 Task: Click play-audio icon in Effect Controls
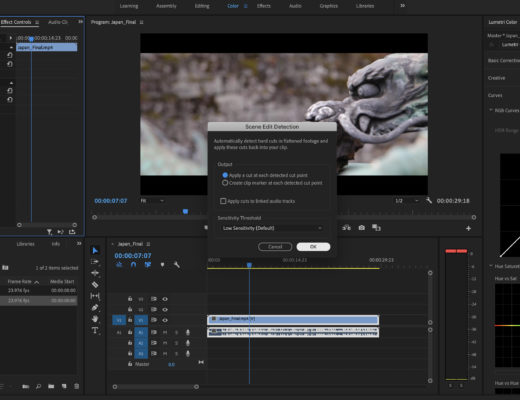(x=60, y=232)
